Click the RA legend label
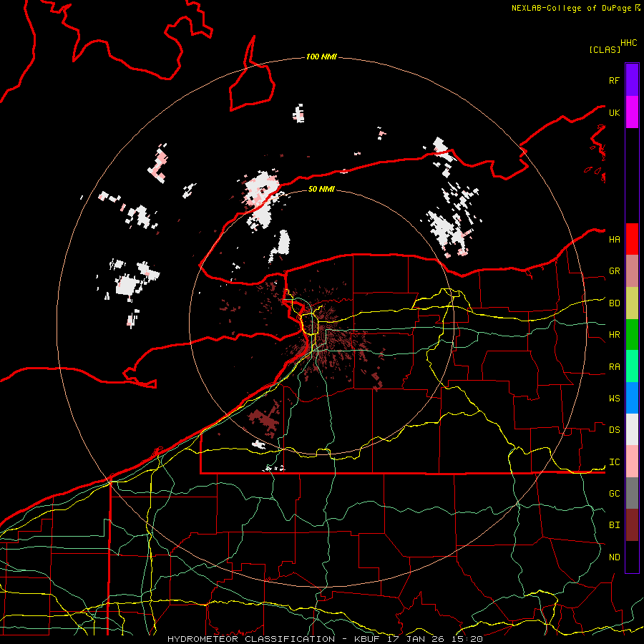The image size is (644, 644). pyautogui.click(x=614, y=367)
